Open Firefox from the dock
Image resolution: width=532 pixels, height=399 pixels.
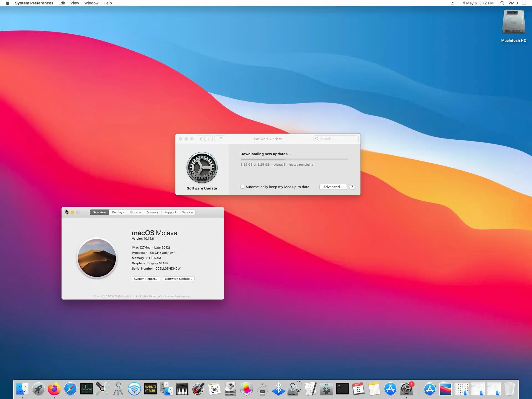54,389
